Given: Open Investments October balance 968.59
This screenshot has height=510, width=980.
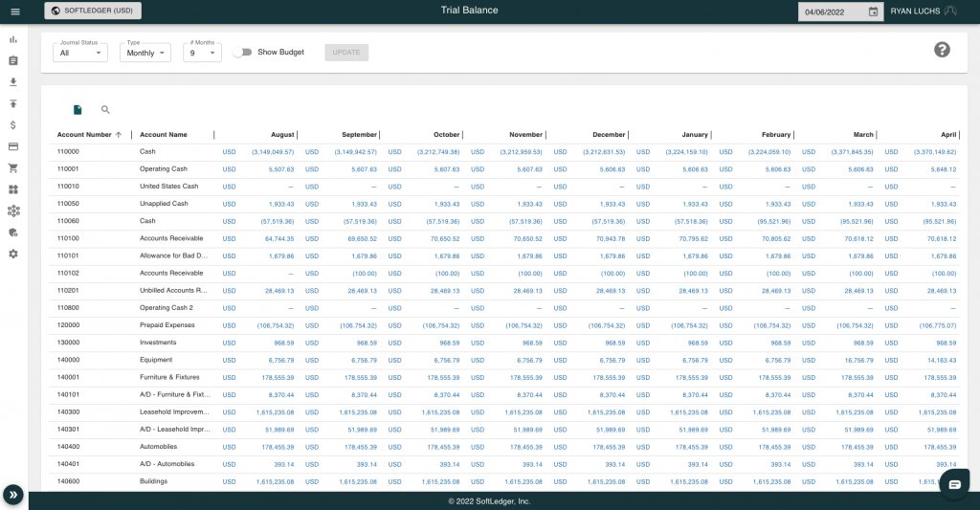Looking at the screenshot, I should pyautogui.click(x=450, y=344).
